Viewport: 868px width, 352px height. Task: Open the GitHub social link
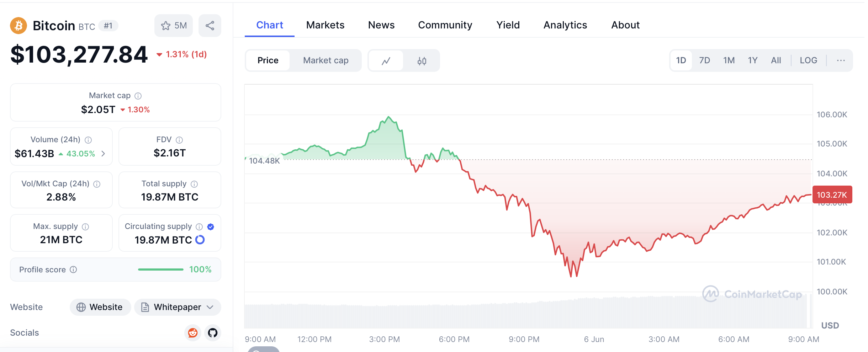click(x=213, y=333)
